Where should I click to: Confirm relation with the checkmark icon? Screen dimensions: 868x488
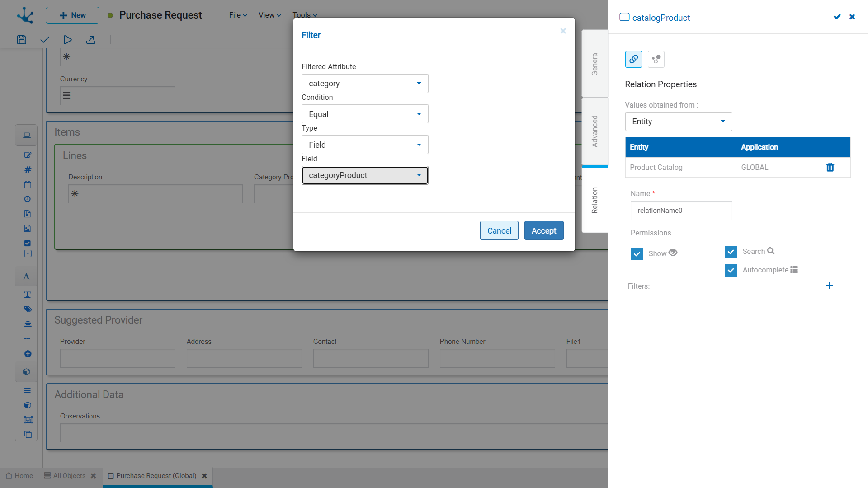coord(837,17)
